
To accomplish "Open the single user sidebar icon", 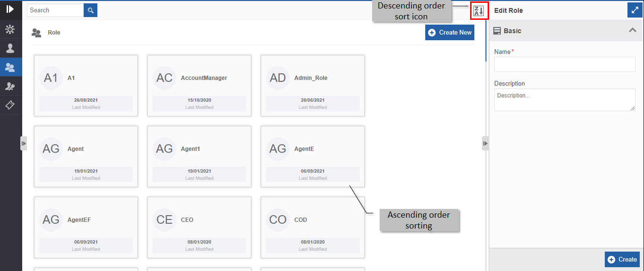I will point(10,48).
